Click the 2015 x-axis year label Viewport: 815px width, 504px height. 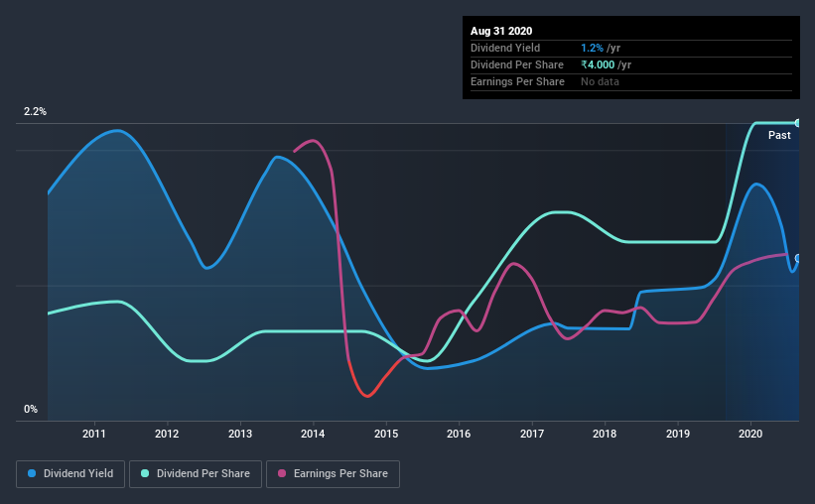[386, 434]
